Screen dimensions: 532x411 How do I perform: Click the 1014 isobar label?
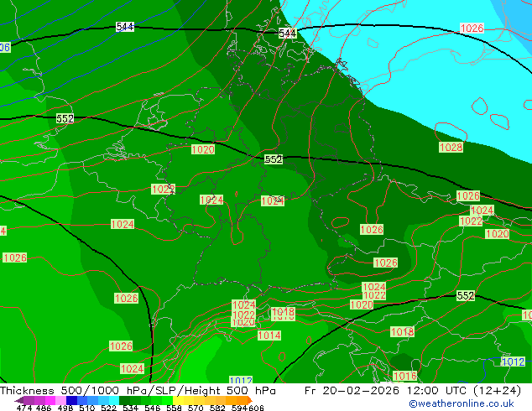pyautogui.click(x=269, y=336)
